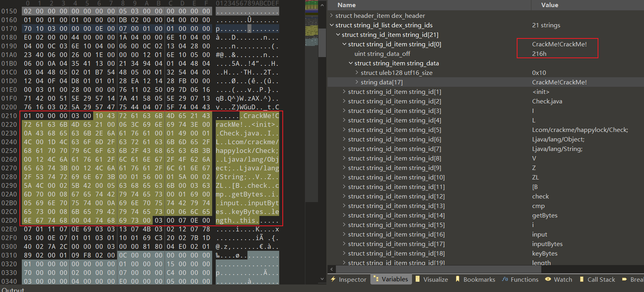Click the Visualize tab icon
Image resolution: width=644 pixels, height=292 pixels.
[x=418, y=279]
